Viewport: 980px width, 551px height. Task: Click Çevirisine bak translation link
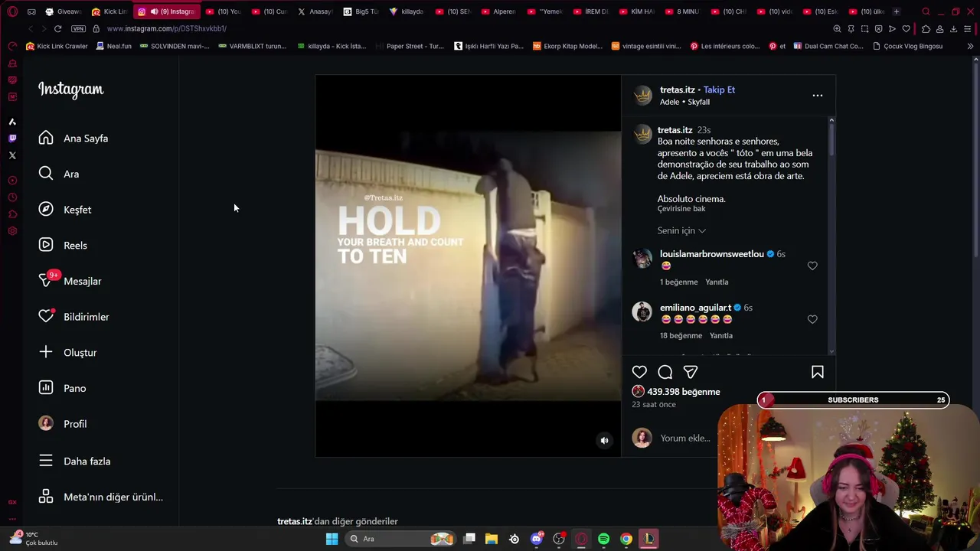click(681, 209)
